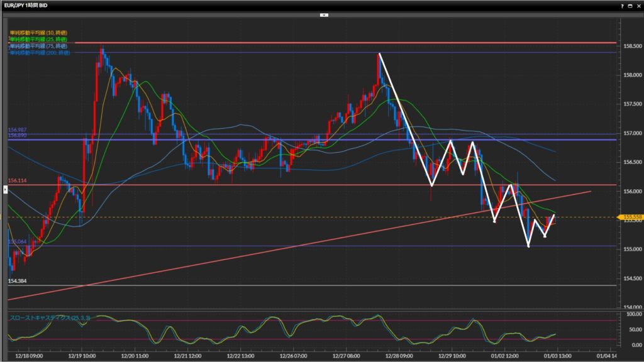
Task: Select the white horizontal line at 154.384
Action: (314, 285)
